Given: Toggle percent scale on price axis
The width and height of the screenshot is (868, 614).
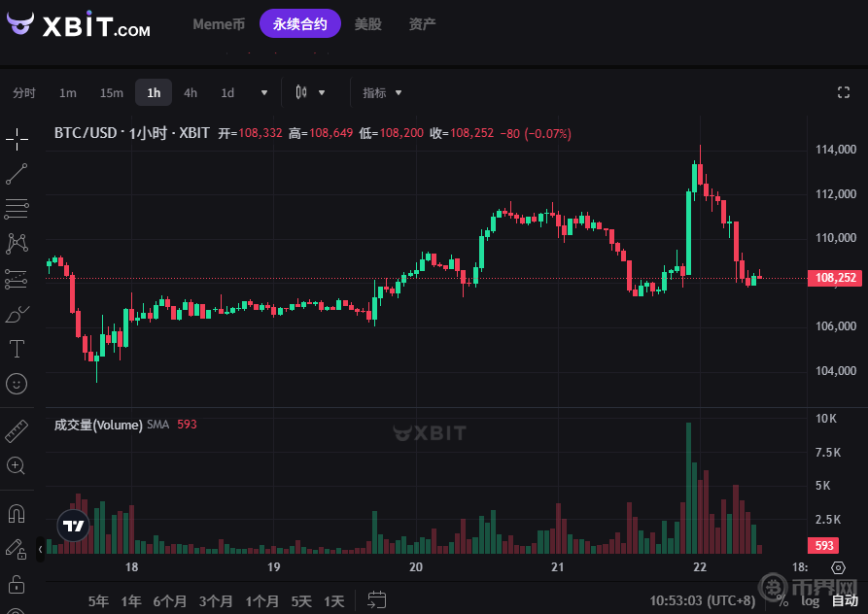Looking at the screenshot, I should (781, 601).
